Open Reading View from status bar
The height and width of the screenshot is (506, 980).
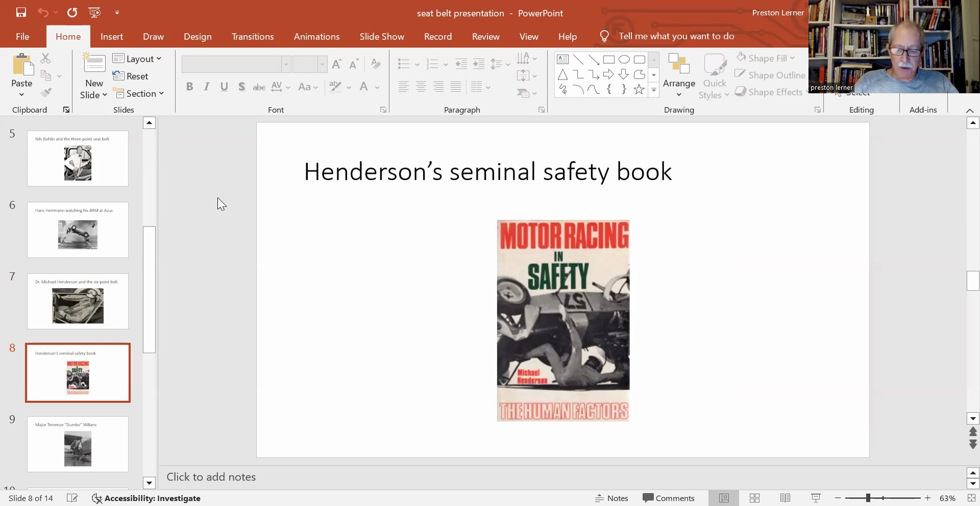tap(785, 498)
